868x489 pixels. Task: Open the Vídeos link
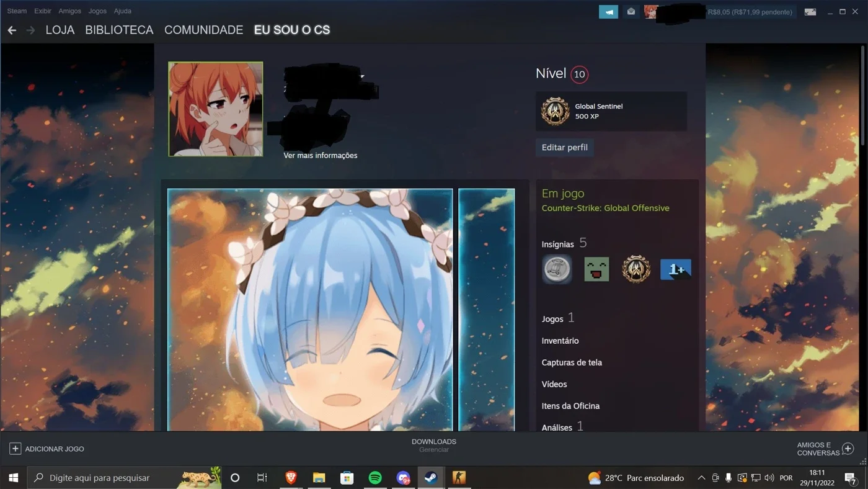click(554, 384)
